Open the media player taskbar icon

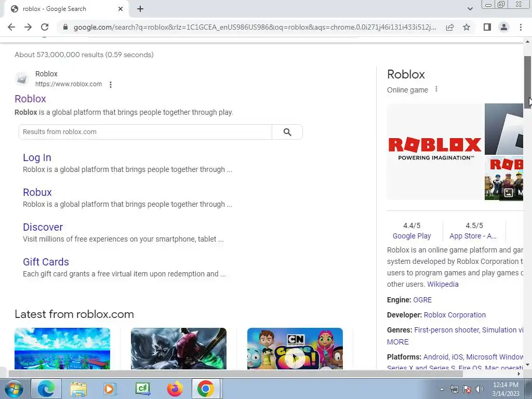[x=110, y=389]
